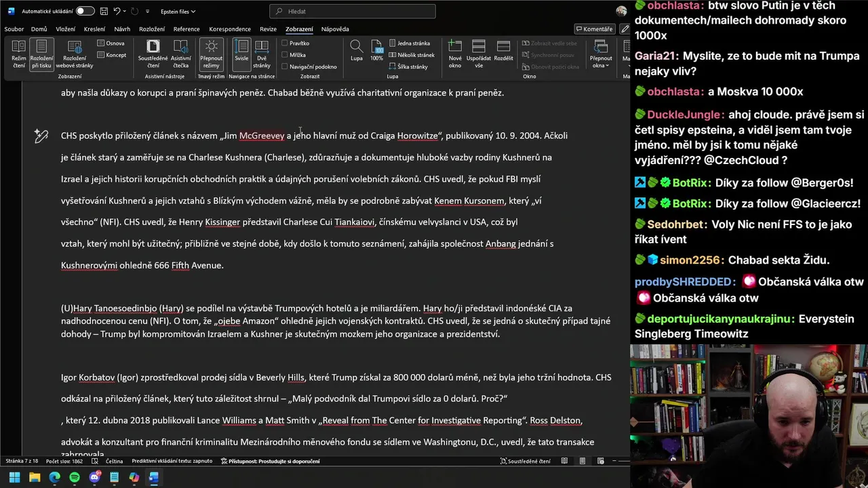Click the Hledat search box
Viewport: 868px width, 488px height.
coord(353,12)
